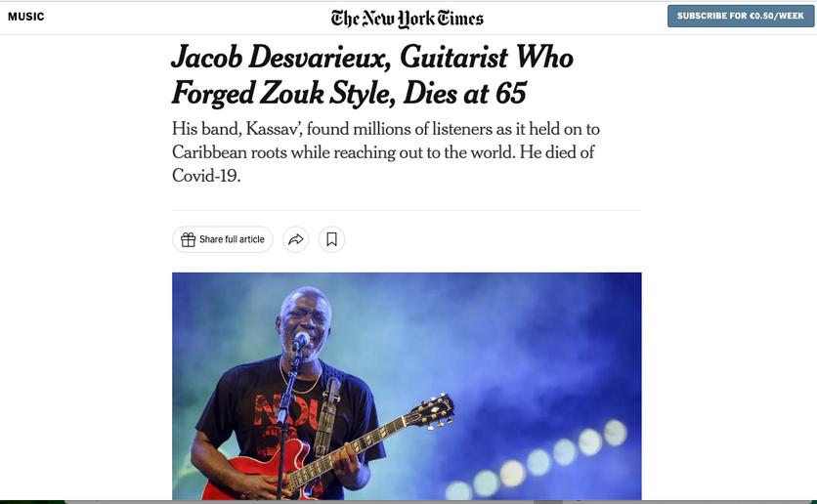This screenshot has width=817, height=504.
Task: Click the gift box icon
Action: pyautogui.click(x=188, y=239)
